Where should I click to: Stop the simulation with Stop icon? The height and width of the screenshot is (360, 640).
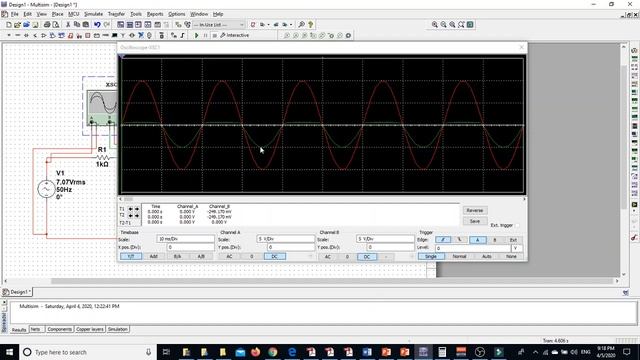pyautogui.click(x=214, y=36)
